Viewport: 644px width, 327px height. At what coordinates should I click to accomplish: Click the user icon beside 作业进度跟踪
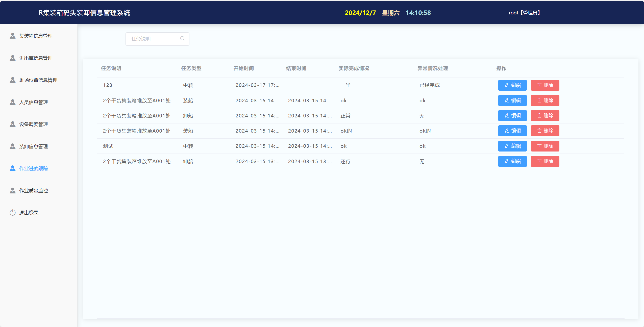(x=13, y=168)
